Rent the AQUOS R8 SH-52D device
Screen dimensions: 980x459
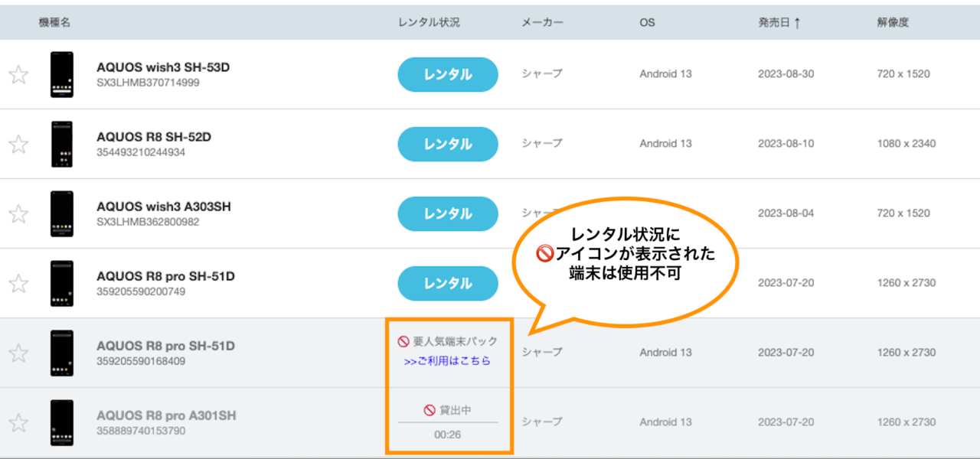pyautogui.click(x=448, y=145)
